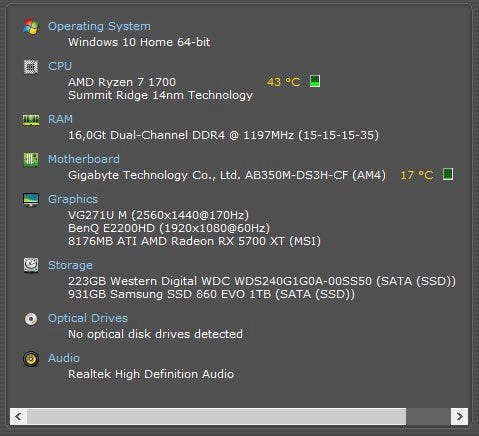479x436 pixels.
Task: Open the RAM section heading
Action: (x=60, y=119)
